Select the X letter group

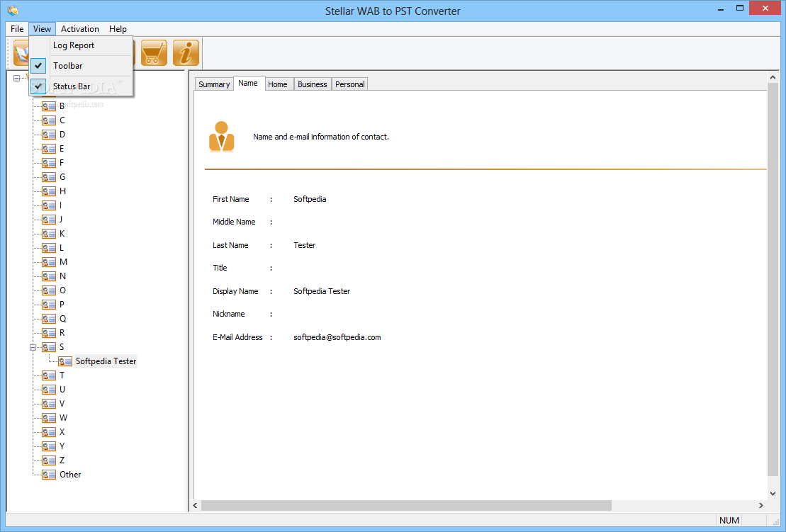pyautogui.click(x=62, y=432)
